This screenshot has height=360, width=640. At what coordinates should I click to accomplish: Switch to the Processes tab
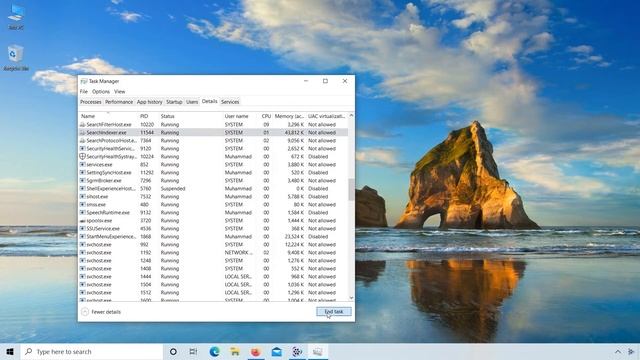coord(91,102)
